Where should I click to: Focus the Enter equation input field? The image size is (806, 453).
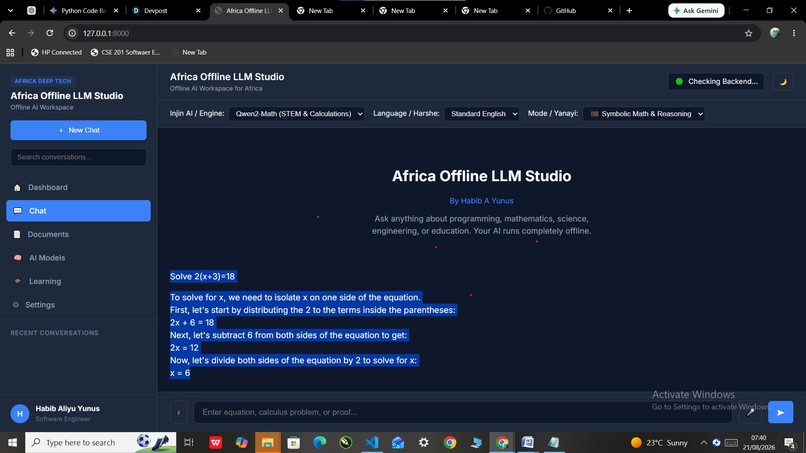pos(463,412)
